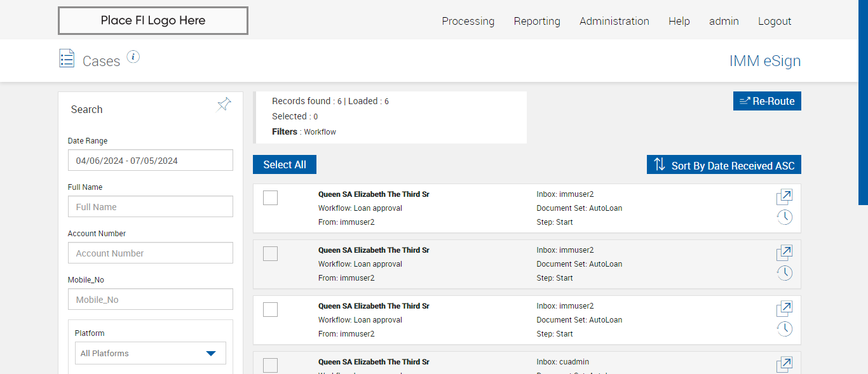
Task: Click the Full Name input field
Action: point(151,207)
